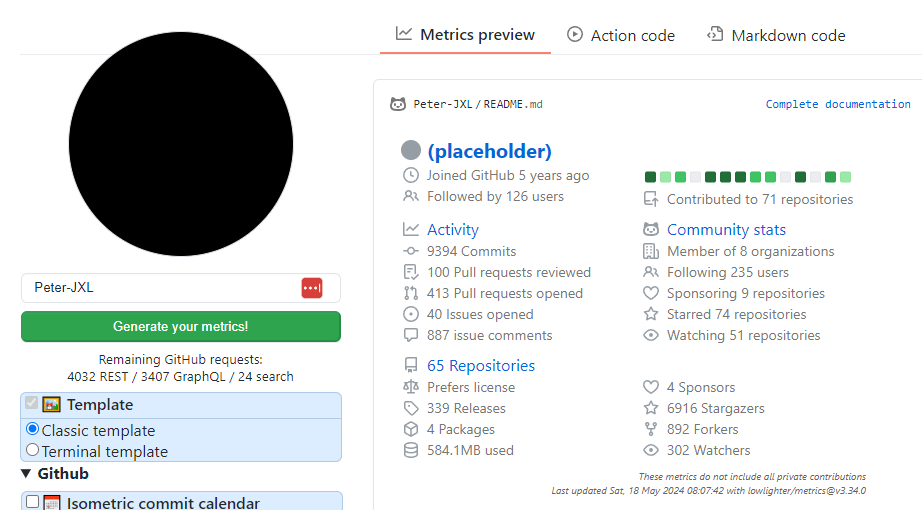Click the people icon beside Following 235 users
This screenshot has width=922, height=510.
point(651,272)
